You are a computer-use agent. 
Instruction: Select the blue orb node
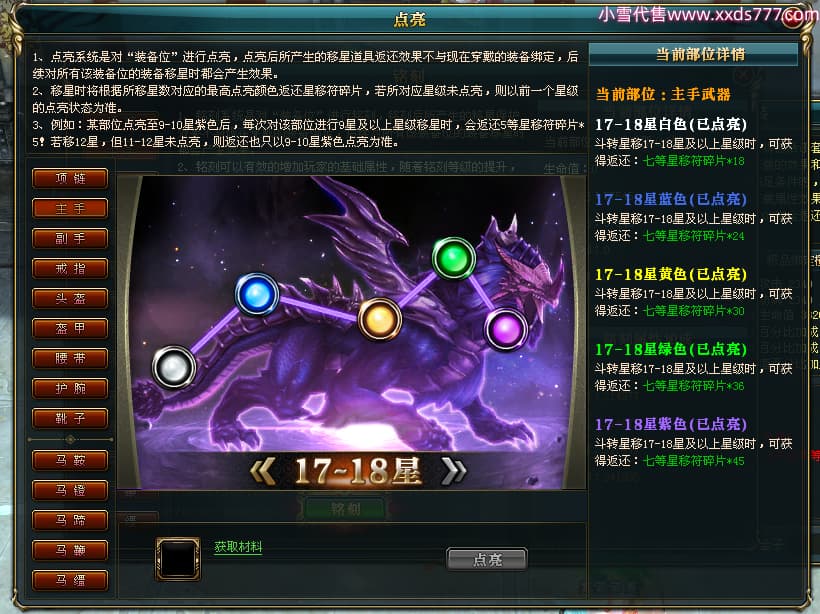pyautogui.click(x=256, y=294)
